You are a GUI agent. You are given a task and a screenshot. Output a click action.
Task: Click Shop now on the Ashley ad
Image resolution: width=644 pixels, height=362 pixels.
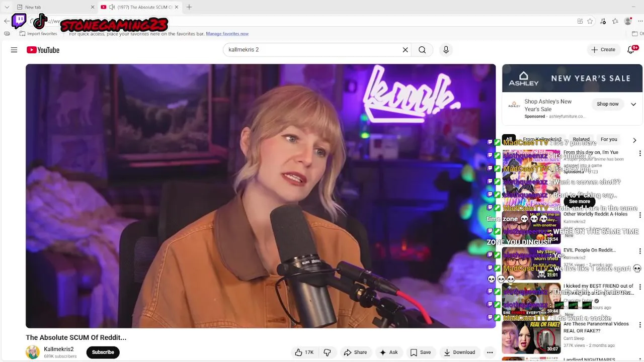tap(608, 104)
